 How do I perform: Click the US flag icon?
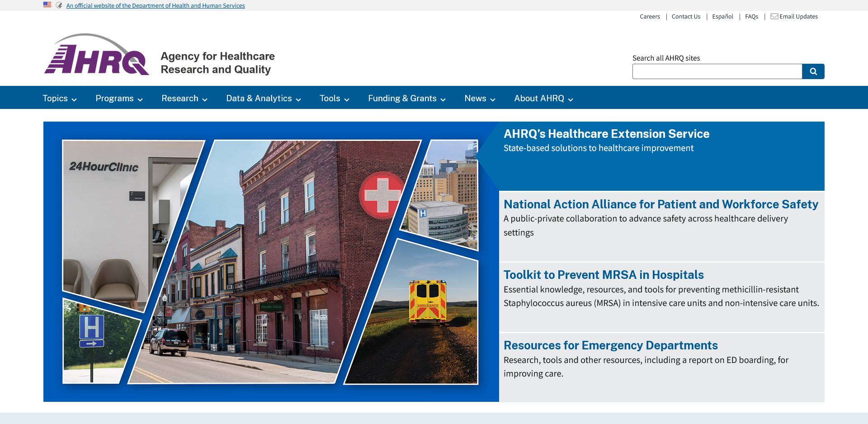pos(47,5)
